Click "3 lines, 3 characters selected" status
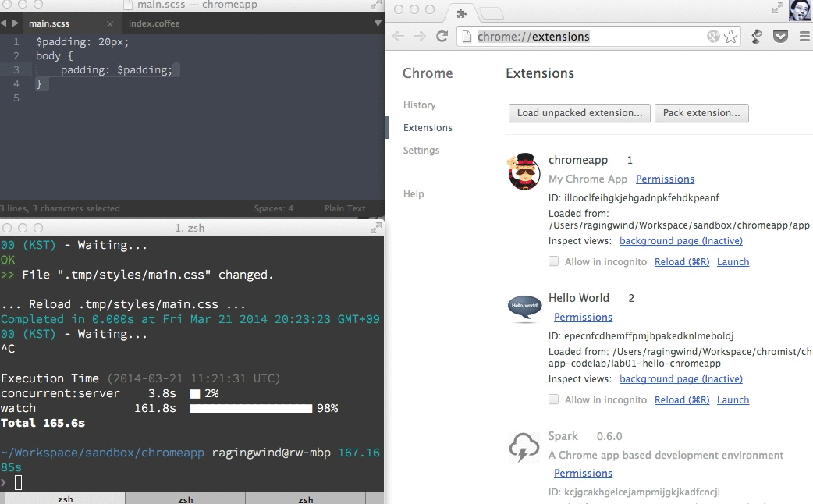This screenshot has height=504, width=813. click(x=59, y=208)
